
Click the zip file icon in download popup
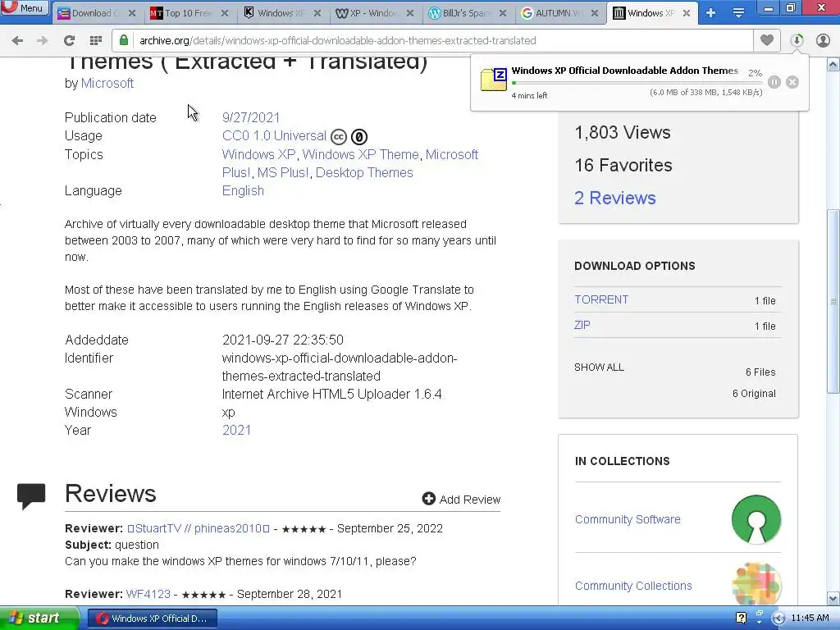[x=493, y=80]
